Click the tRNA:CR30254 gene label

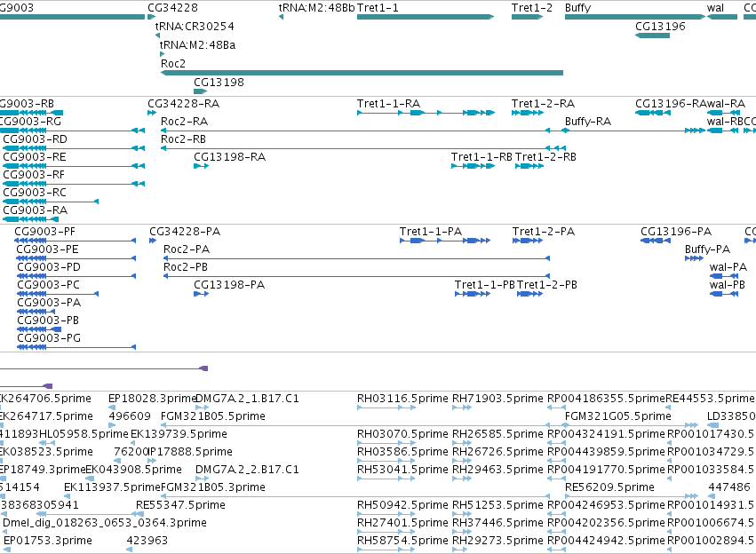click(195, 27)
